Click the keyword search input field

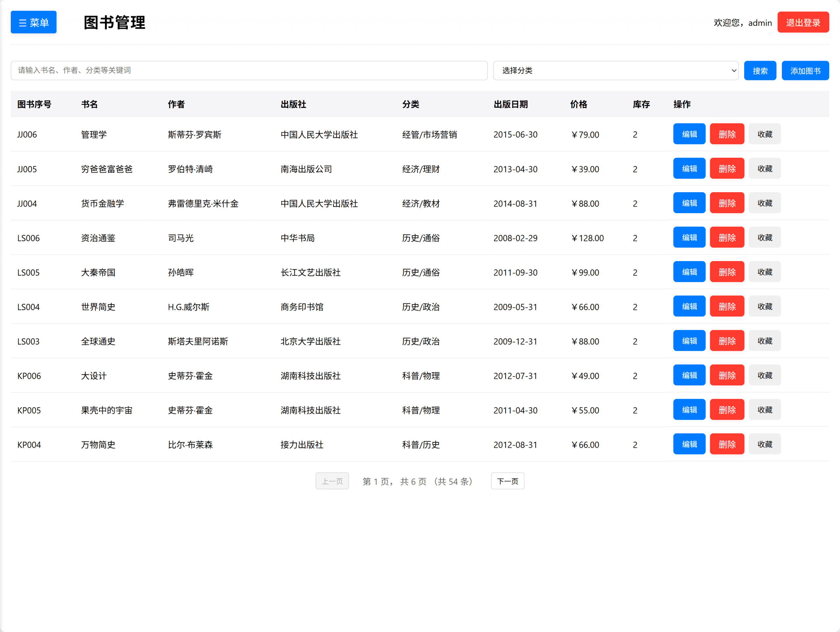(x=249, y=70)
